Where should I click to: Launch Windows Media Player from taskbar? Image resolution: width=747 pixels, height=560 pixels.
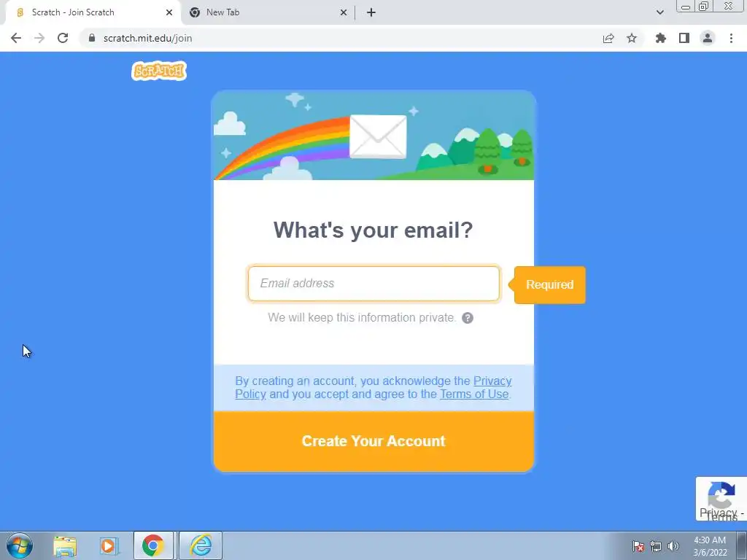pos(108,545)
